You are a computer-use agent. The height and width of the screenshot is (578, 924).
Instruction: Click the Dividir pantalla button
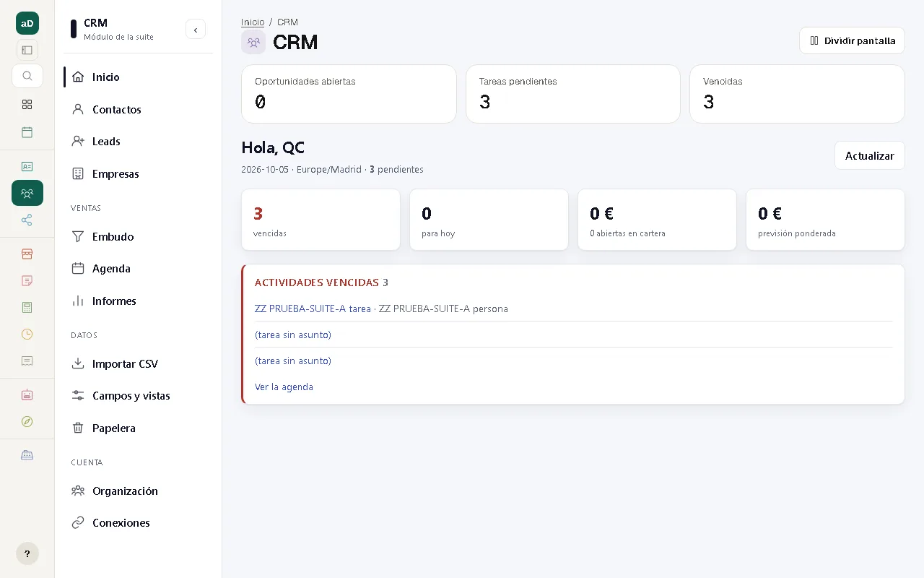point(852,40)
